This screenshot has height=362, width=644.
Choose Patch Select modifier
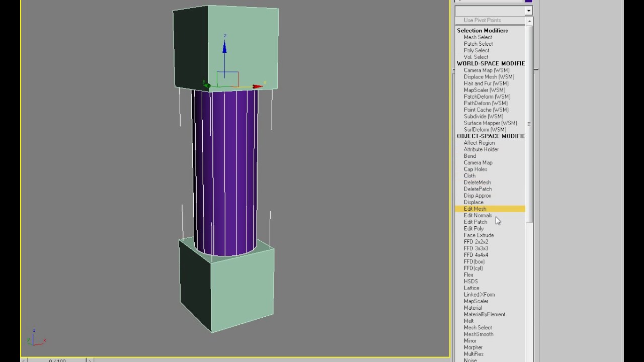pos(478,44)
